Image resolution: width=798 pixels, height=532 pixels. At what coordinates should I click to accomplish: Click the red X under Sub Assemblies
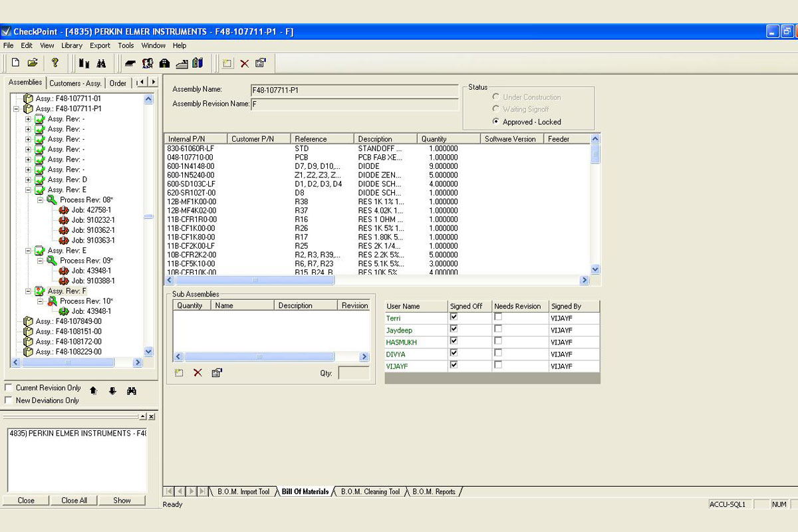pyautogui.click(x=196, y=372)
